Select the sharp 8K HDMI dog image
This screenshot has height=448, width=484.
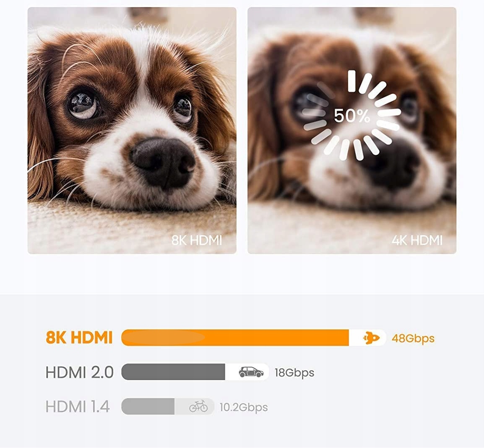tap(132, 130)
